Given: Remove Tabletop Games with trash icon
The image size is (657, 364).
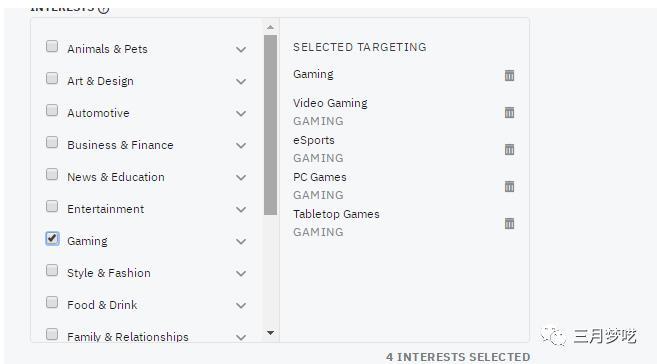Looking at the screenshot, I should (509, 223).
